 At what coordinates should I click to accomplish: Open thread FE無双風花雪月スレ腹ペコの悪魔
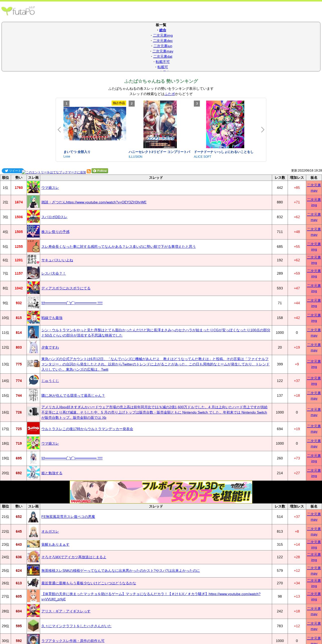point(68,517)
